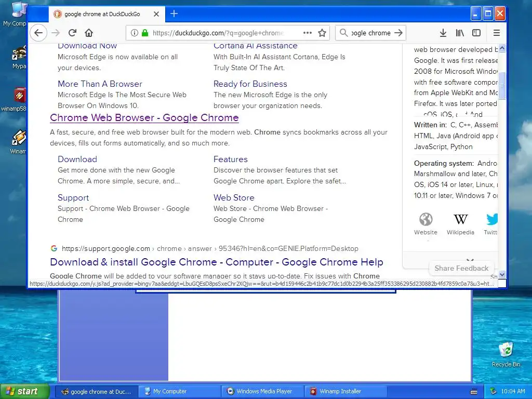Click the forward navigation arrow
The width and height of the screenshot is (532, 399).
tap(56, 33)
